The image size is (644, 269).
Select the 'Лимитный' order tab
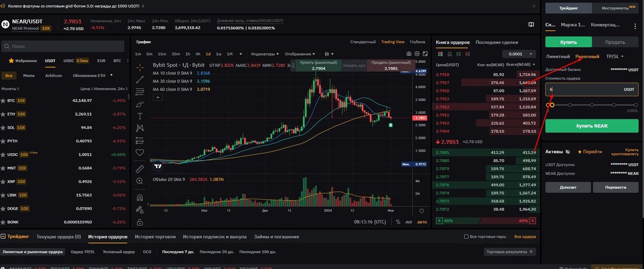(558, 56)
